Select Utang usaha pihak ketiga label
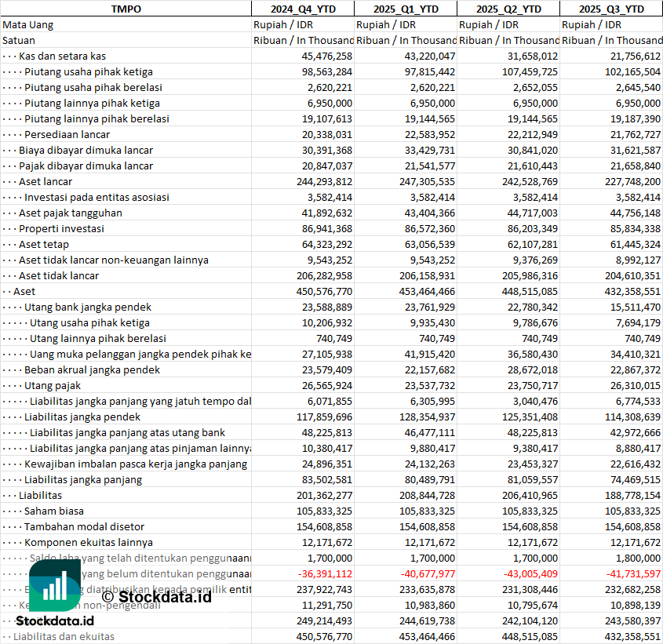This screenshot has width=663, height=644. 89,322
